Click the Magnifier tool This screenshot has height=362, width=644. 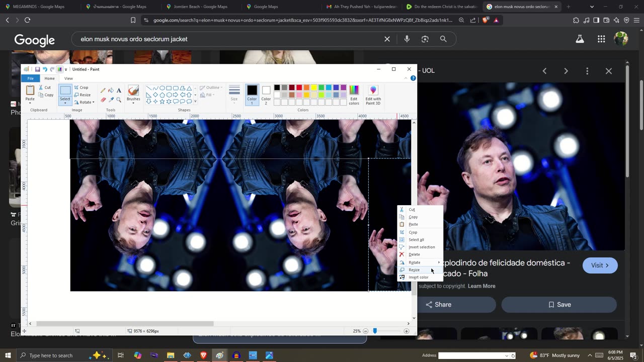click(x=119, y=100)
